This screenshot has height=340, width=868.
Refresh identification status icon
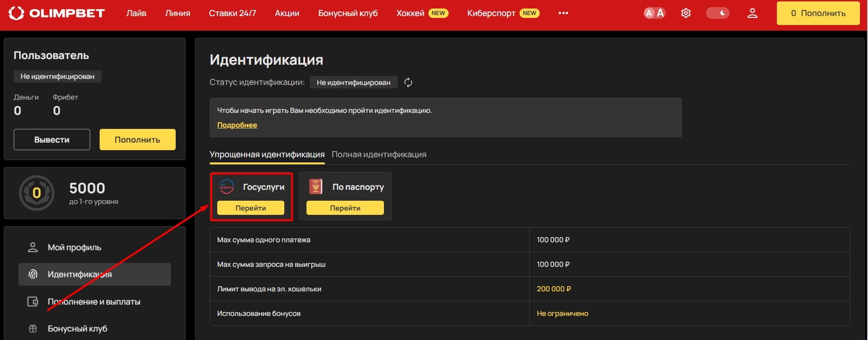[408, 83]
